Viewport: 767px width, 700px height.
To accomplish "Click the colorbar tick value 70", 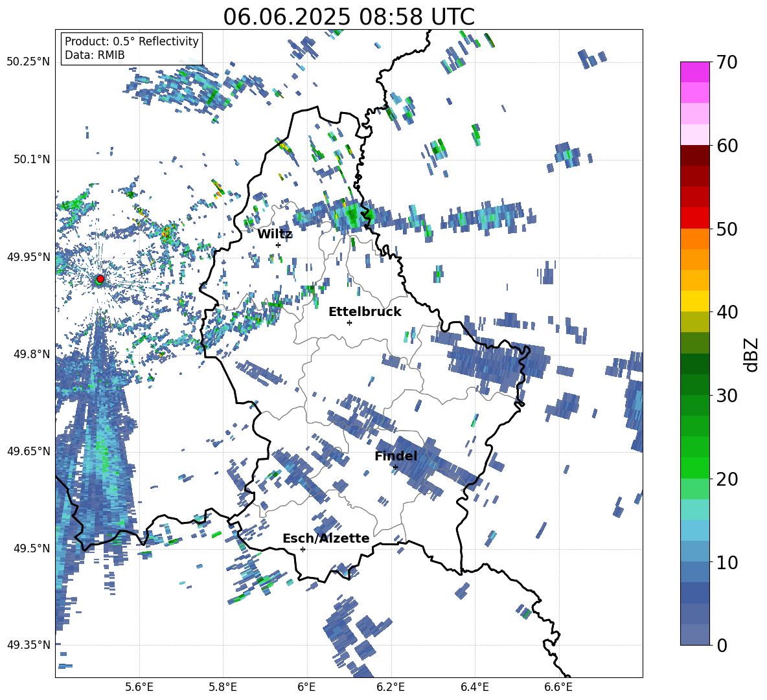I will 727,62.
